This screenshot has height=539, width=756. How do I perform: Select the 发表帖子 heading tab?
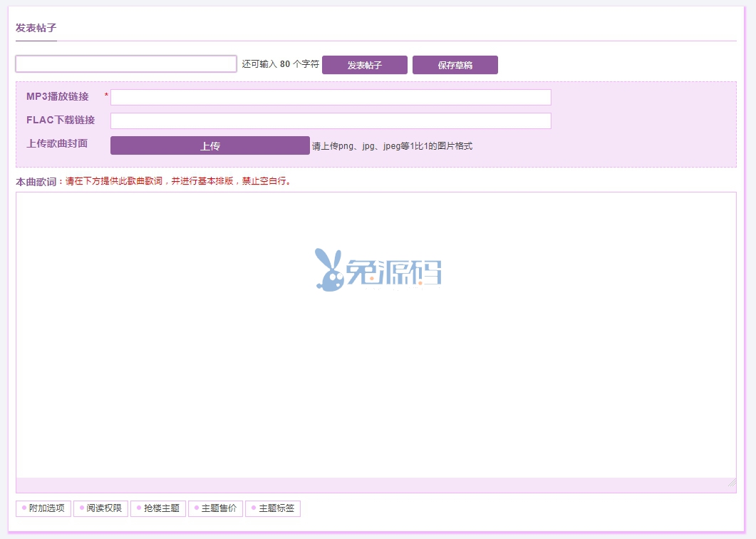pos(36,29)
